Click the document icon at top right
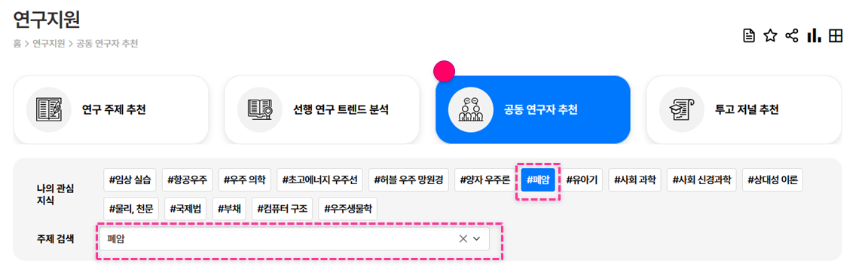This screenshot has height=273, width=868. click(748, 36)
